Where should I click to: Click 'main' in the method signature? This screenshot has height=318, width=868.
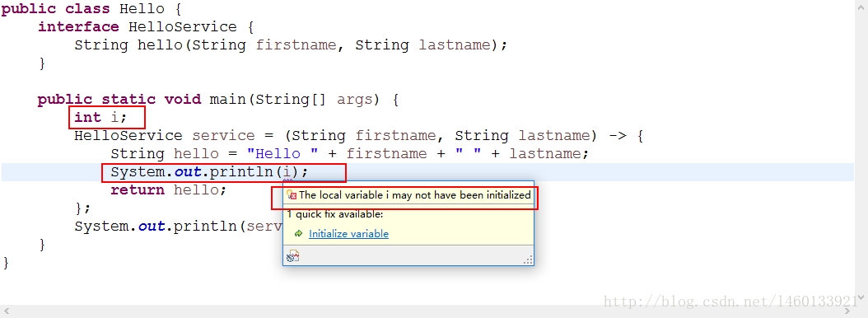(x=227, y=100)
